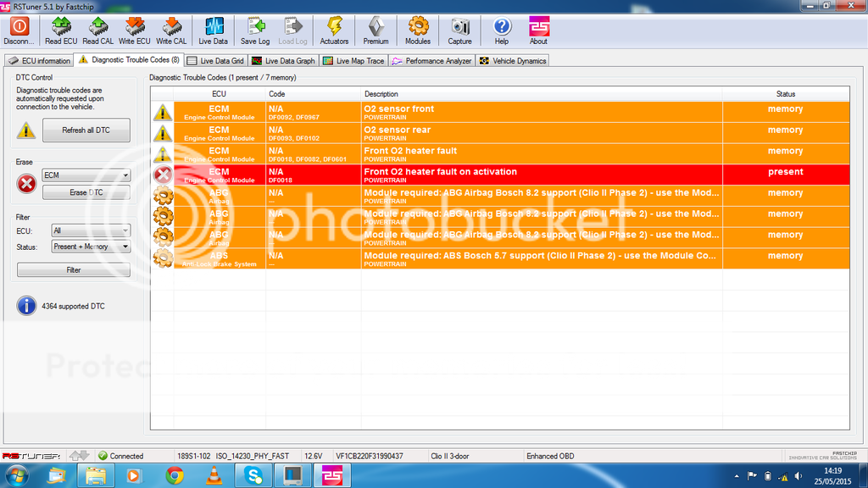Click the Code column header
The width and height of the screenshot is (868, 488).
coord(313,94)
